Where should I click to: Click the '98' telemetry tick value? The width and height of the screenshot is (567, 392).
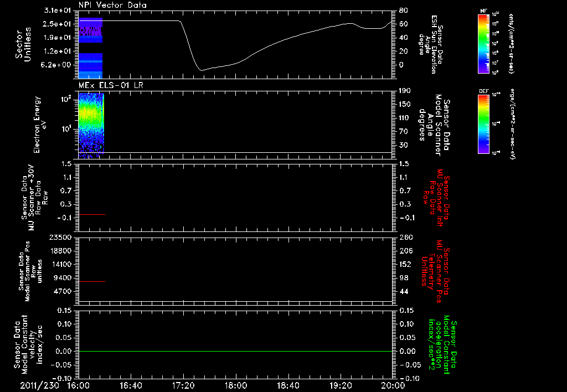404,278
